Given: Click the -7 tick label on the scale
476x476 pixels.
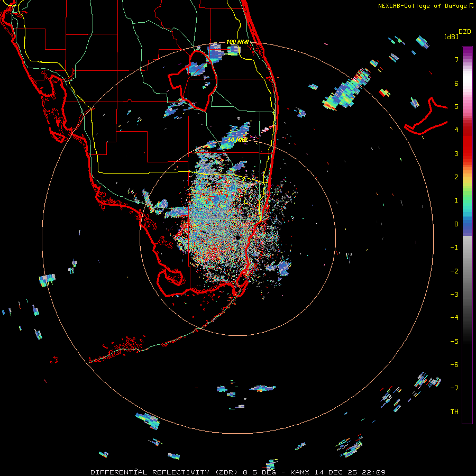Looking at the screenshot, I should pyautogui.click(x=454, y=388).
